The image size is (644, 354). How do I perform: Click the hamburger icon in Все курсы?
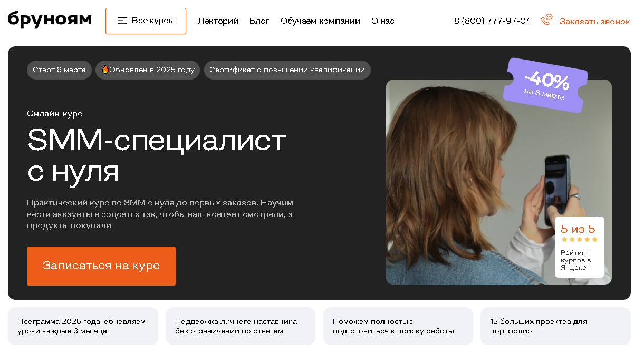pyautogui.click(x=122, y=21)
